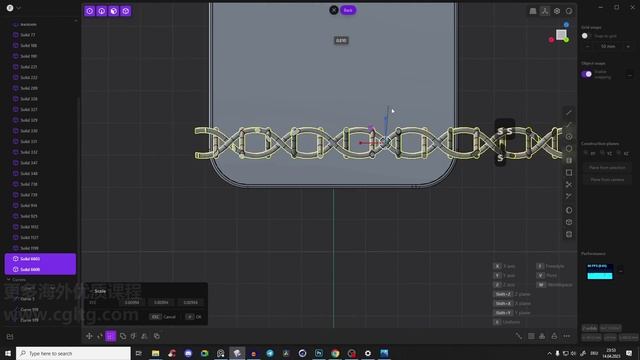The image size is (640, 360).
Task: Open File Explorer from taskbar
Action: pyautogui.click(x=156, y=353)
